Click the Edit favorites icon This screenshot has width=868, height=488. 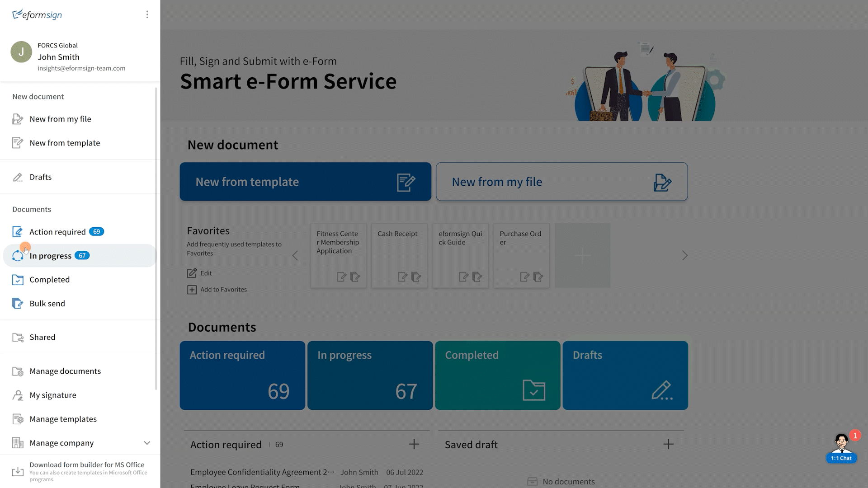(192, 273)
